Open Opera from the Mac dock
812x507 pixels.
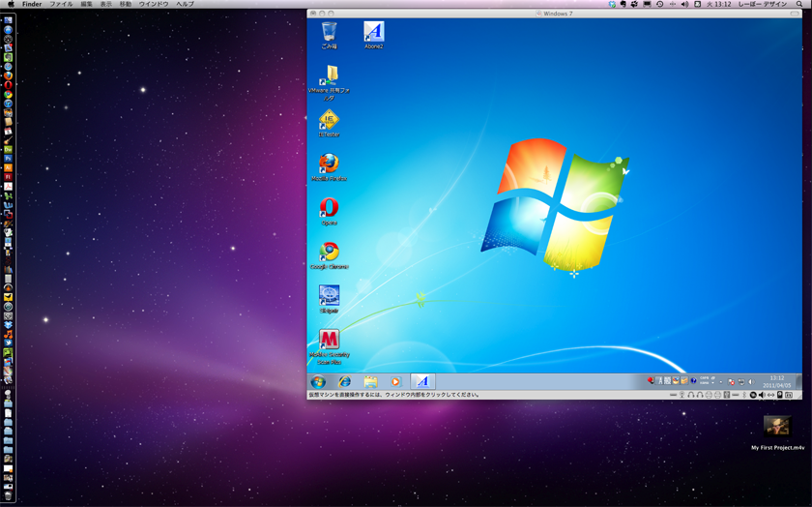[x=9, y=84]
